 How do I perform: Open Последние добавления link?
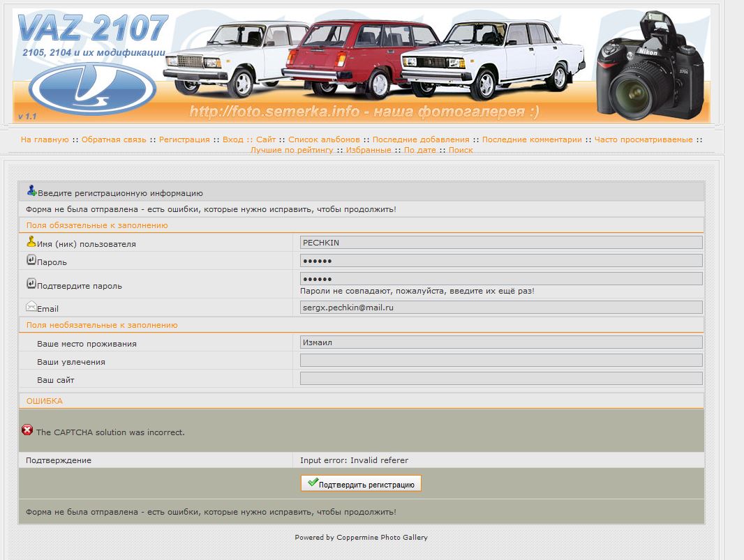click(421, 139)
